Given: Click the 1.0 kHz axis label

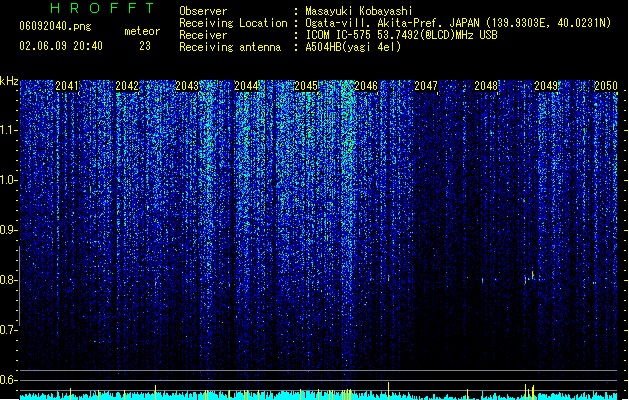Looking at the screenshot, I should pyautogui.click(x=9, y=180).
